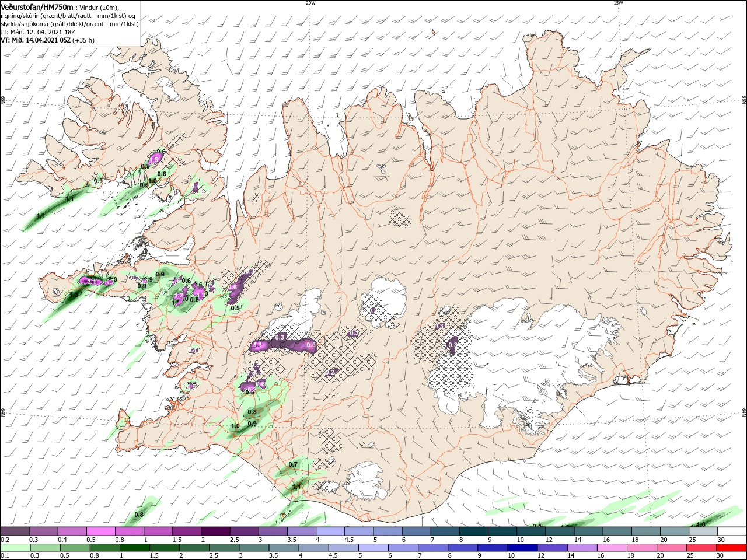
Task: Pick the palest green 0.1 swatch, lower legend row
Action: tap(15, 548)
